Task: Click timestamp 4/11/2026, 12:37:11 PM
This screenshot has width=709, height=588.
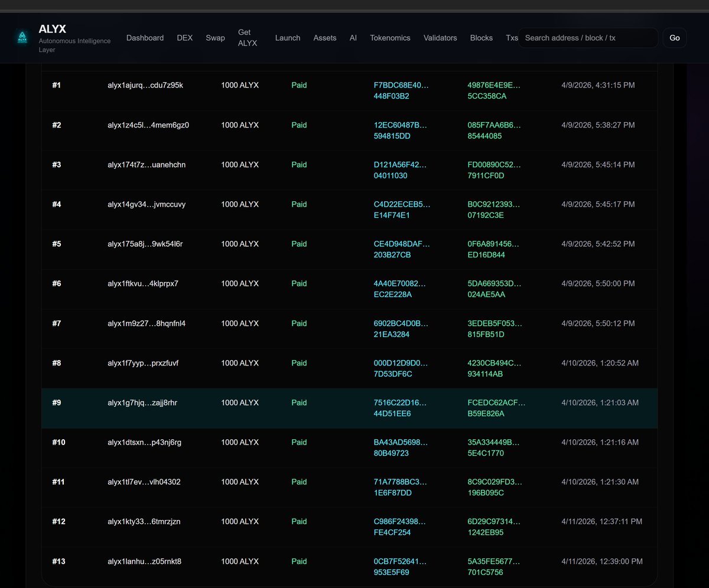Action: (x=601, y=521)
